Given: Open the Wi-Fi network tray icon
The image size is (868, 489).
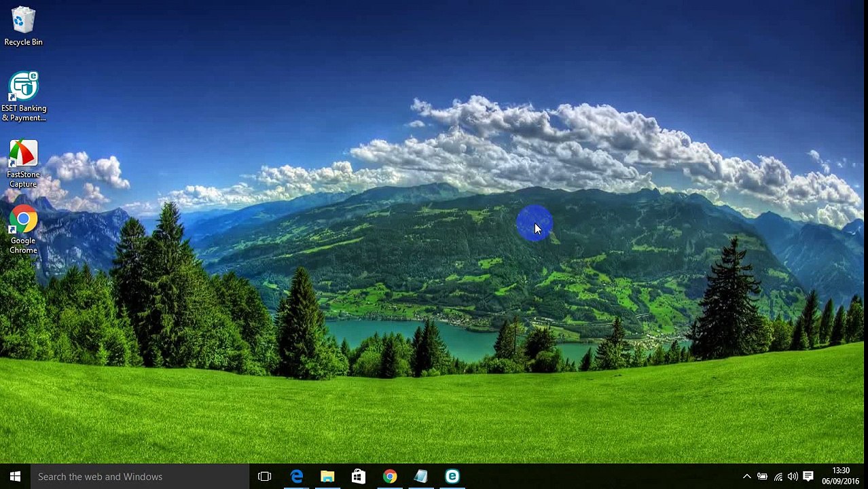Looking at the screenshot, I should (778, 477).
